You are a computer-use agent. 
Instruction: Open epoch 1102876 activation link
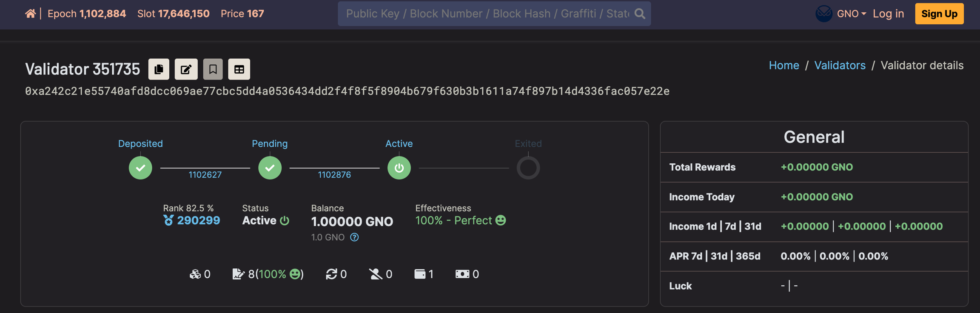(334, 175)
